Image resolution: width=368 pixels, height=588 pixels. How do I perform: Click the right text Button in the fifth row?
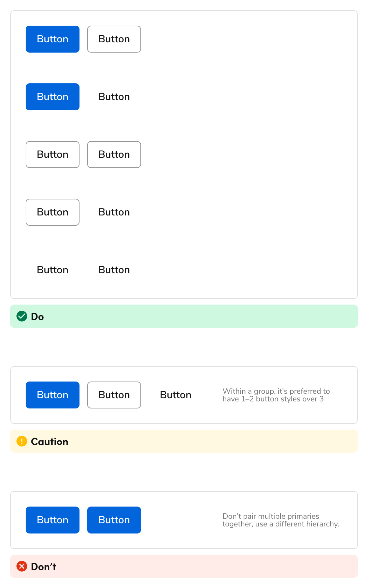(114, 270)
